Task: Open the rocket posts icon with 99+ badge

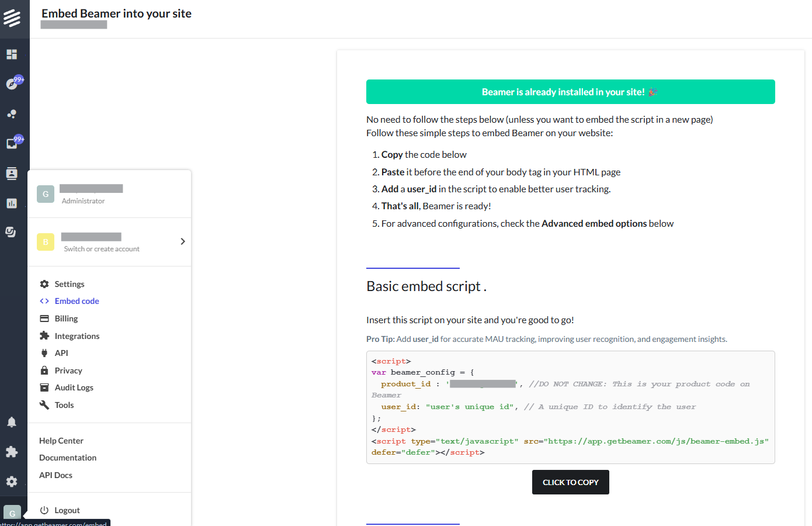Action: pyautogui.click(x=12, y=84)
